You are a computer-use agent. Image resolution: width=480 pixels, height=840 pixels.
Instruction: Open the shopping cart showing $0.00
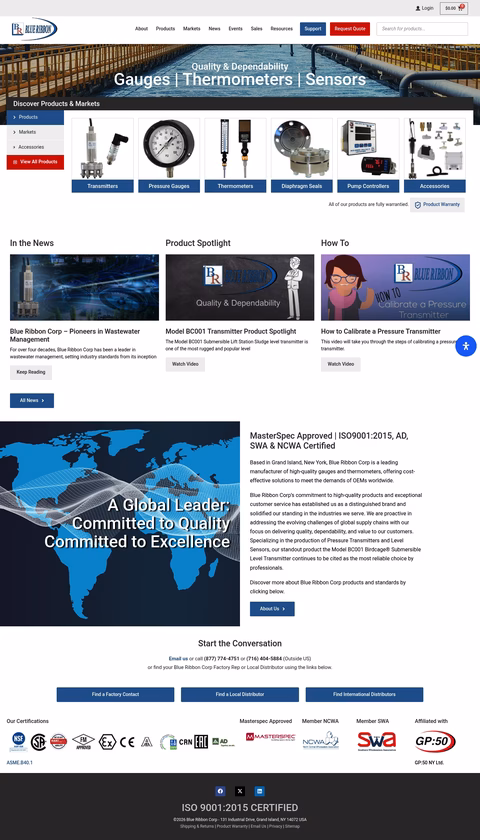pyautogui.click(x=454, y=8)
